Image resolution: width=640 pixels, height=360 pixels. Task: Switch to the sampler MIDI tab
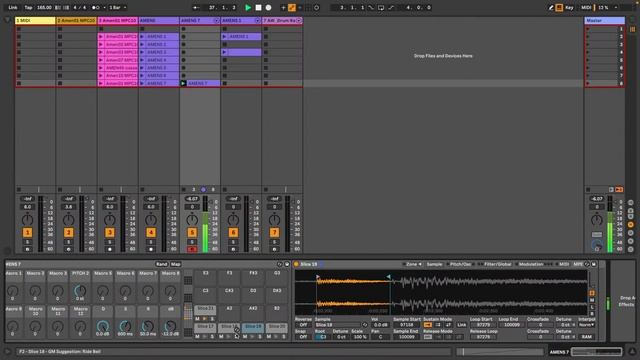(564, 264)
